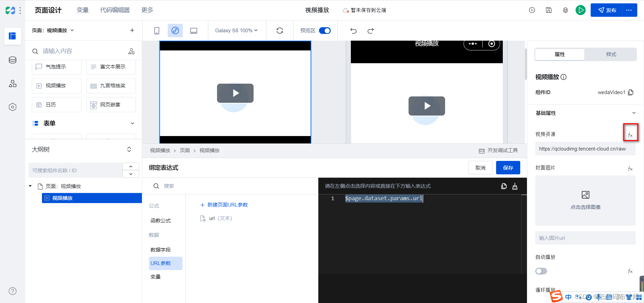Screen dimensions: 644x303
Task: Open the hexagon settings sidebar icon
Action: pyautogui.click(x=12, y=107)
